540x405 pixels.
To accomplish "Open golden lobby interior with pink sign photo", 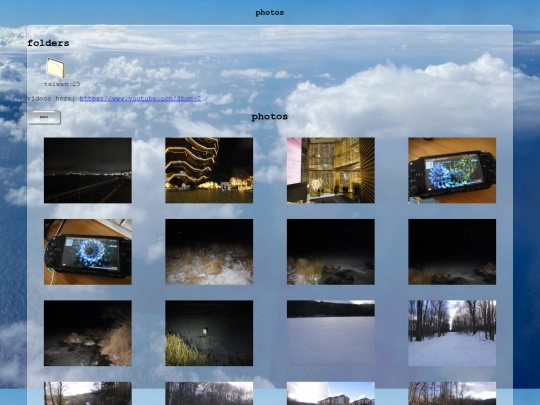I will [331, 170].
